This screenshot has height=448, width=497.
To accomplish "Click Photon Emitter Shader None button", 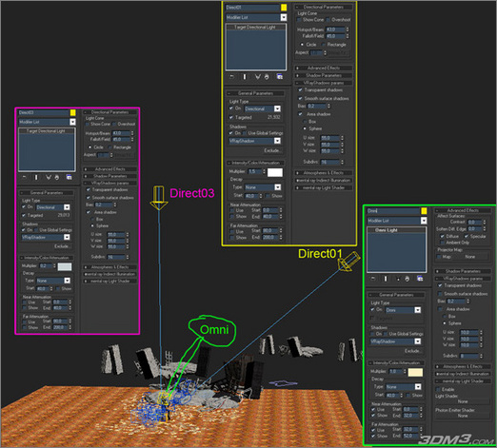I will pyautogui.click(x=463, y=416).
